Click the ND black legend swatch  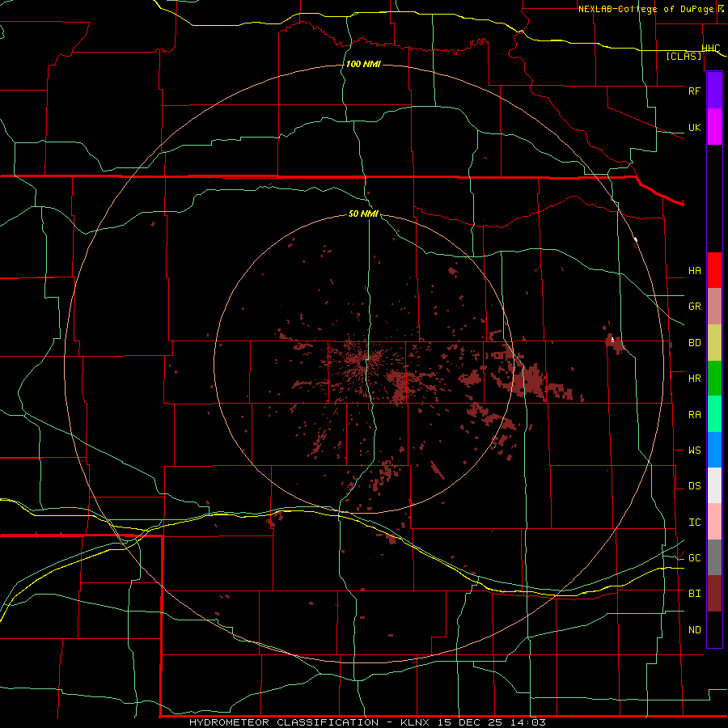tap(714, 629)
